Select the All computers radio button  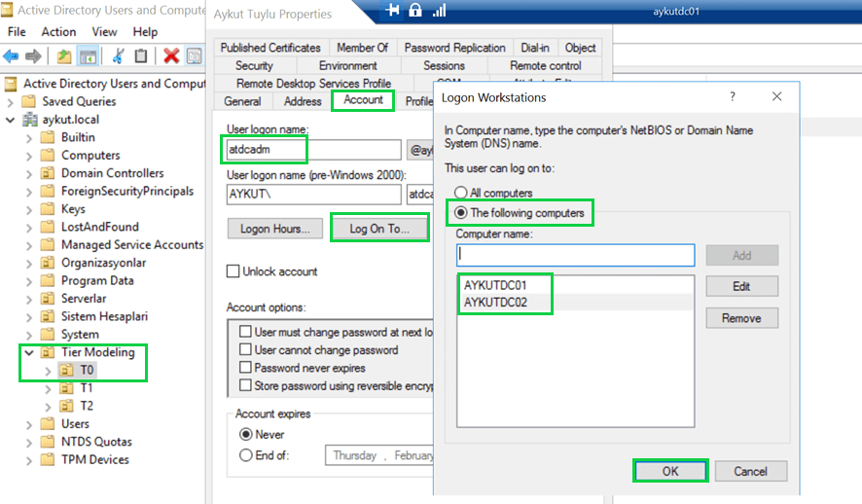pos(461,193)
